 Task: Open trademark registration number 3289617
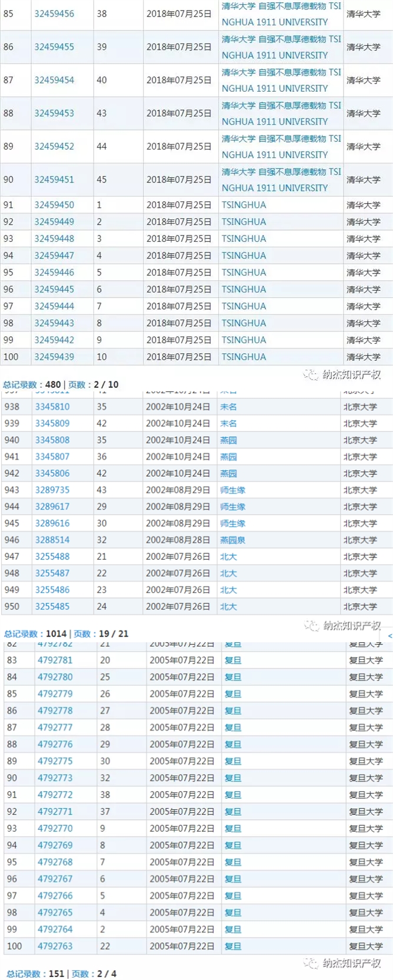pyautogui.click(x=52, y=507)
